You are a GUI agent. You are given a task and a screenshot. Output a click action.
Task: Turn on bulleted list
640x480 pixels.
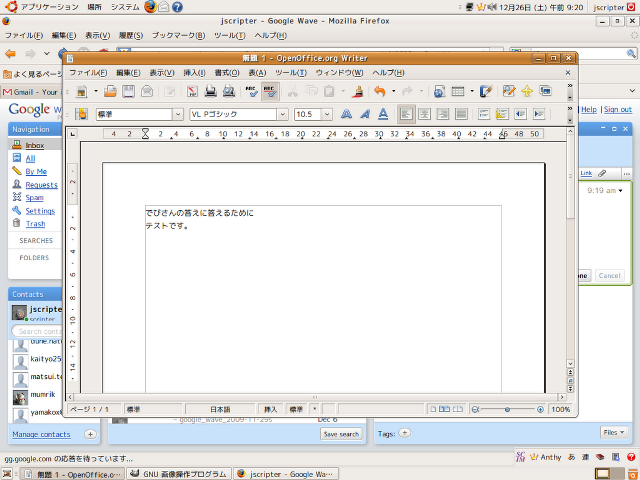click(502, 114)
